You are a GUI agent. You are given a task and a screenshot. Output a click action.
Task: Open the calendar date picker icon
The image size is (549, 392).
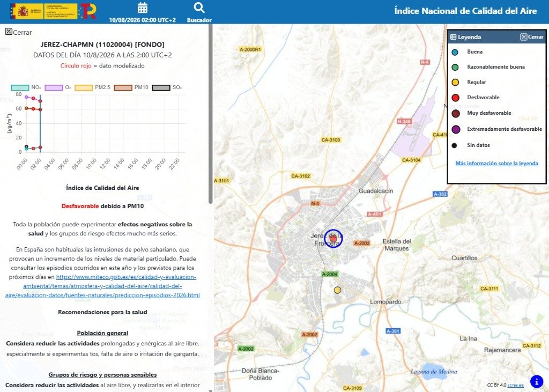(143, 8)
